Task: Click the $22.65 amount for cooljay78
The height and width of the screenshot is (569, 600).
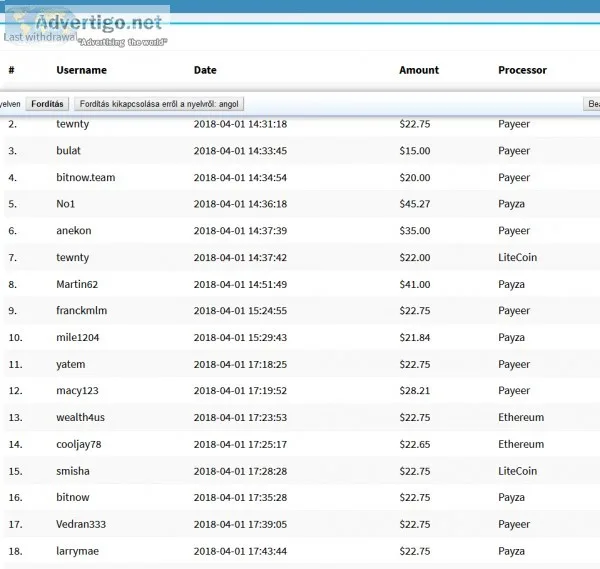Action: (x=415, y=444)
